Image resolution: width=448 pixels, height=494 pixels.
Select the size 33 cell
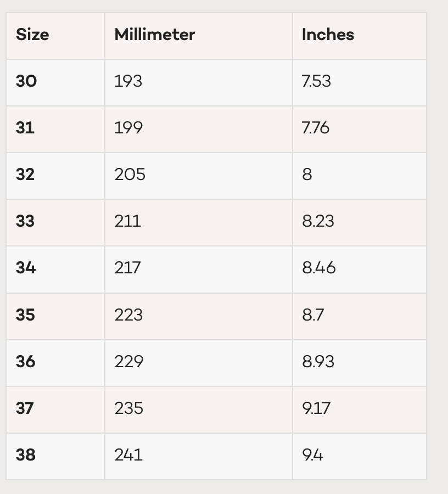click(25, 221)
